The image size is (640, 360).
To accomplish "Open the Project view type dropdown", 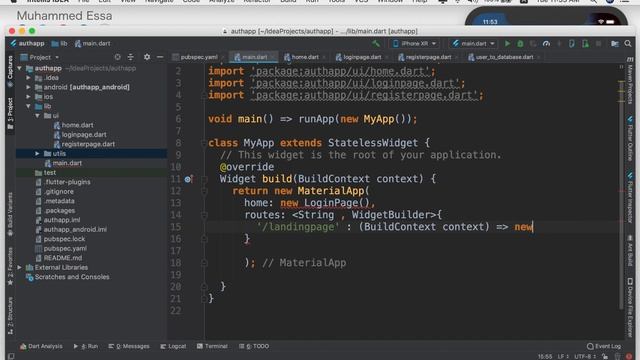I will 40,57.
